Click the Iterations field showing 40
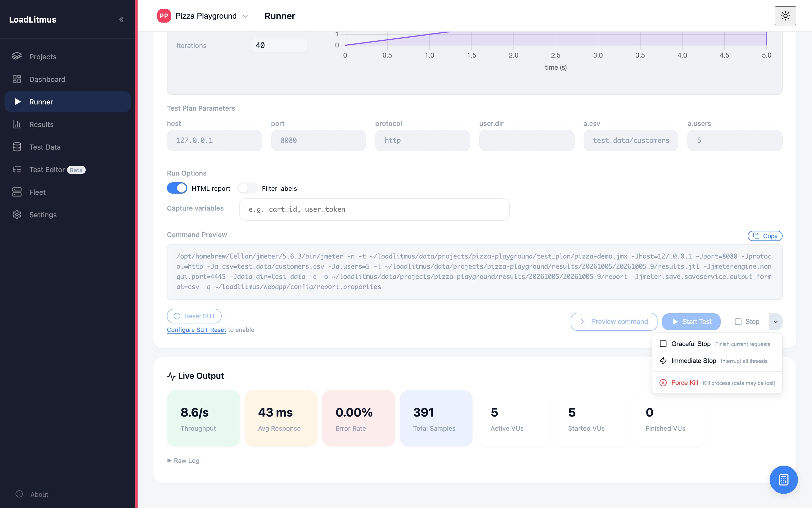The image size is (812, 508). point(279,45)
